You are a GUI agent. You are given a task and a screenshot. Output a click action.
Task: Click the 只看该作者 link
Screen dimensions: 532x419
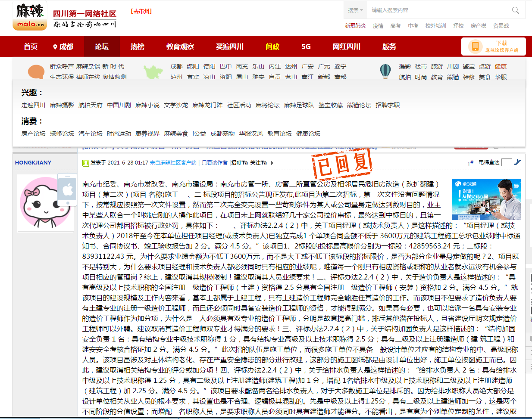[x=214, y=163]
